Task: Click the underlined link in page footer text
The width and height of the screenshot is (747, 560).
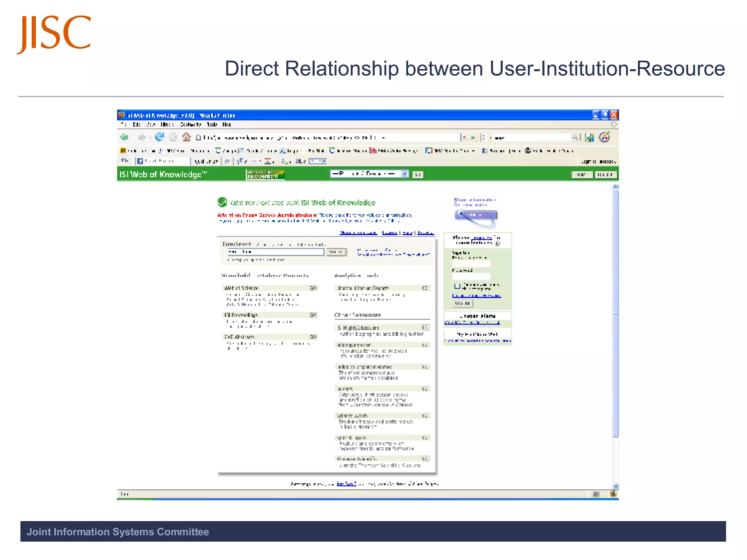Action: pyautogui.click(x=346, y=484)
